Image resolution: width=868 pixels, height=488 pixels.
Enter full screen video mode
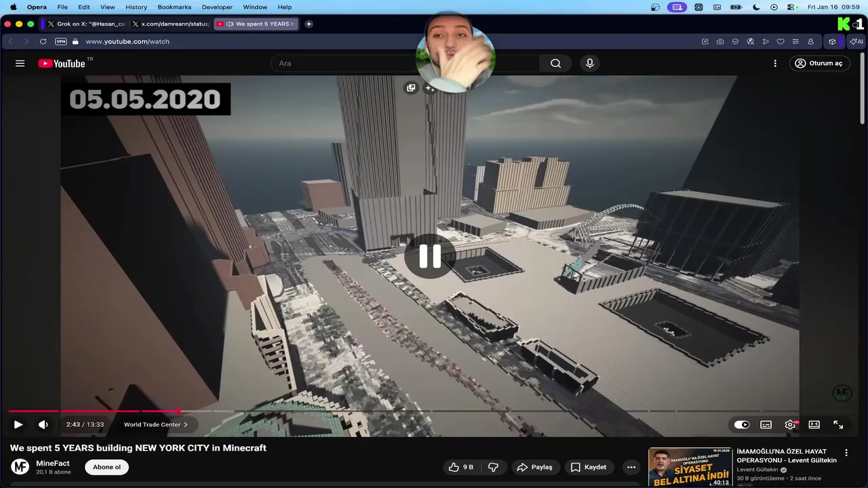[838, 424]
